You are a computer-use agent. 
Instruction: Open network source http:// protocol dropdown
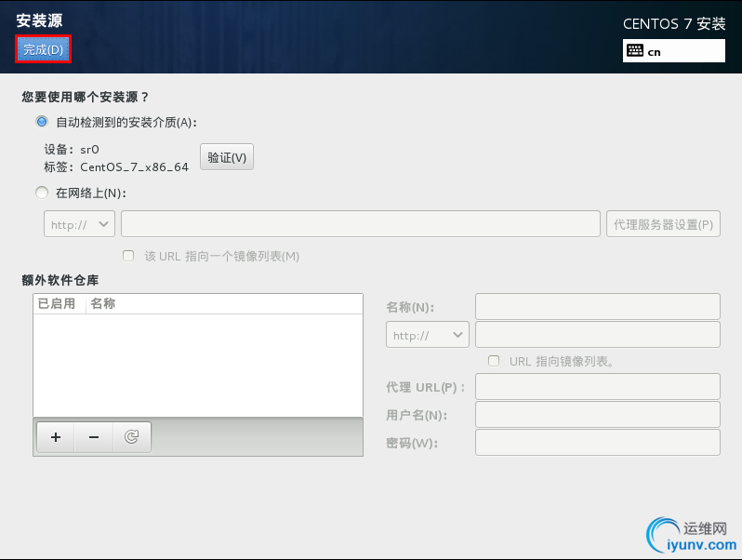pyautogui.click(x=80, y=224)
